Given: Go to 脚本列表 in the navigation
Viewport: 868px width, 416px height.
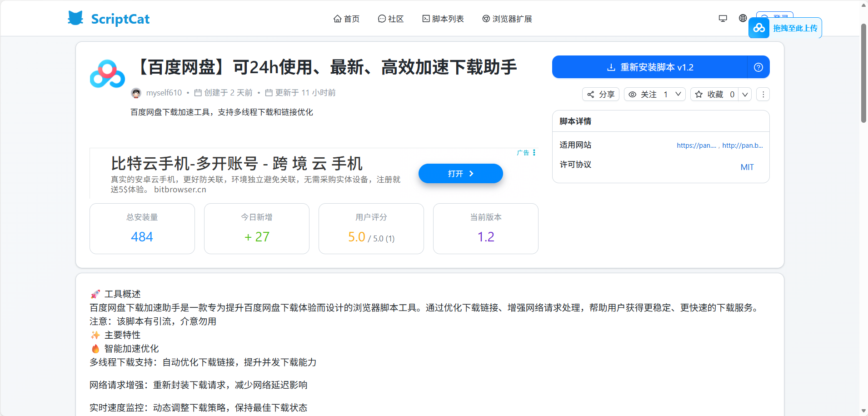Looking at the screenshot, I should click(443, 19).
